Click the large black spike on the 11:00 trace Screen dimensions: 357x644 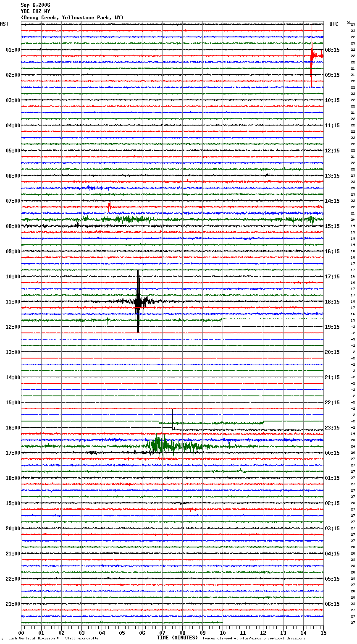pos(138,301)
